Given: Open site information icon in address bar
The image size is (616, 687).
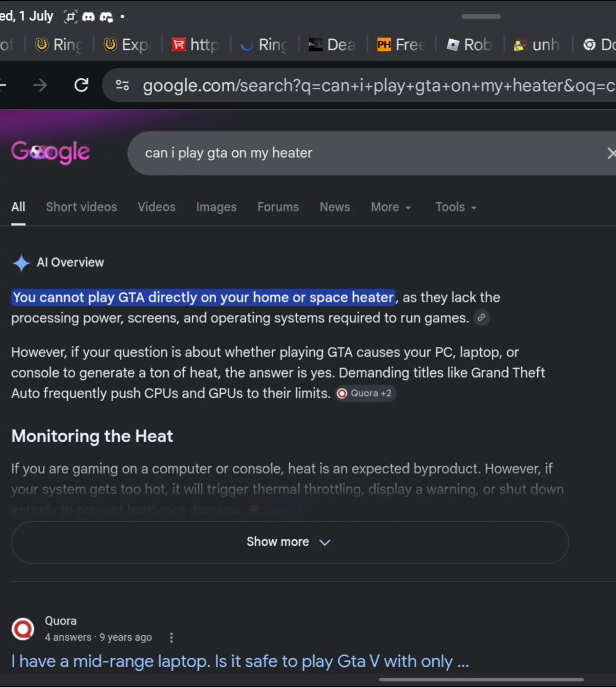Looking at the screenshot, I should (122, 85).
